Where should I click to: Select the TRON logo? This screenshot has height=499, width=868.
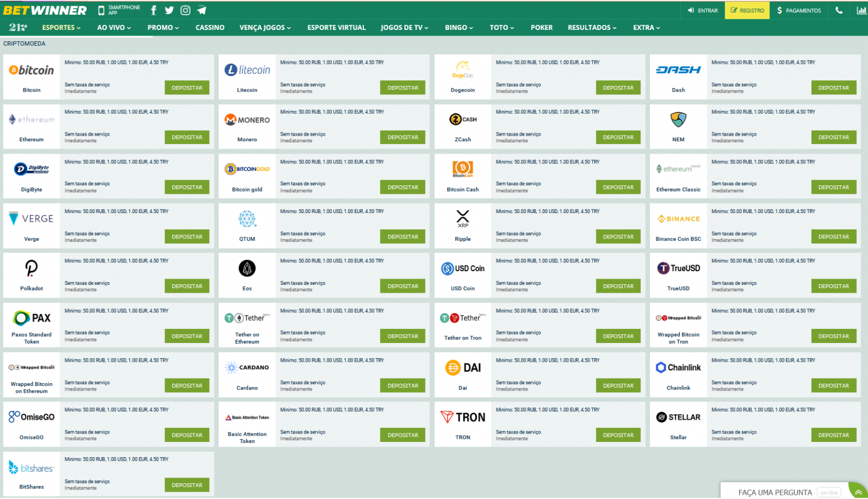click(x=463, y=417)
